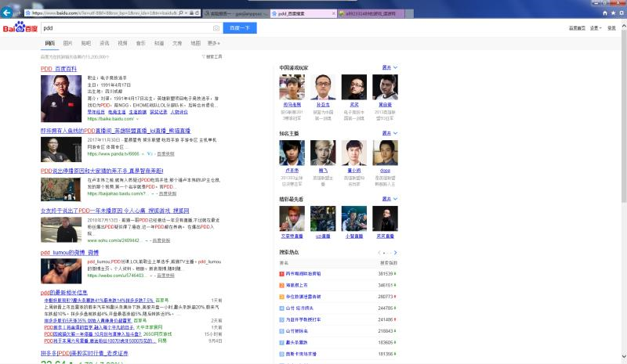The height and width of the screenshot is (364, 627).
Task: Switch to the pdd_百度搜索 browser tab
Action: 303,13
